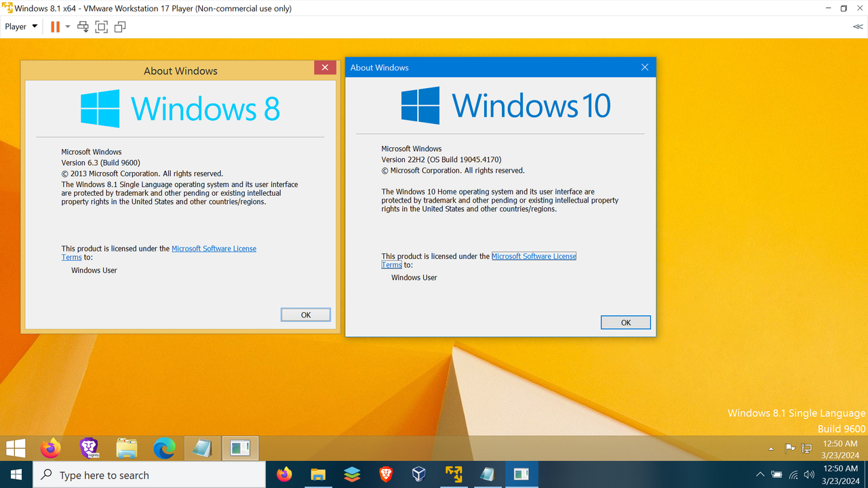Click OK in Windows 8 About dialog

coord(306,314)
